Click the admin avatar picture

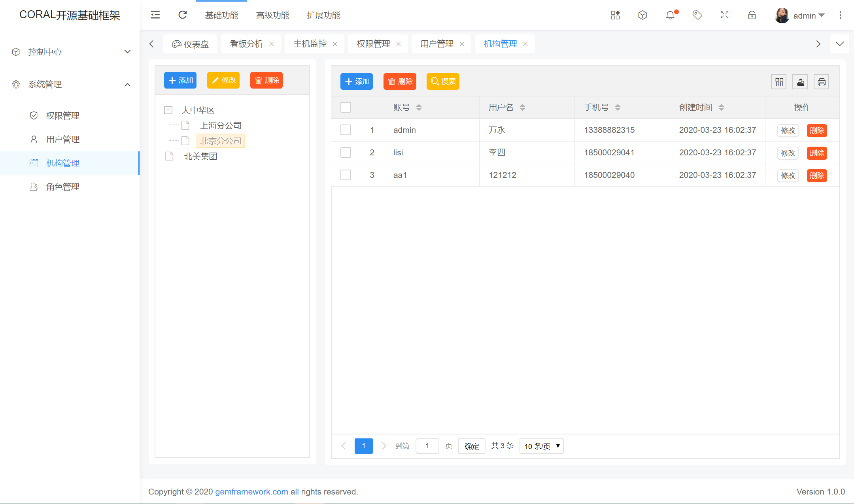782,15
